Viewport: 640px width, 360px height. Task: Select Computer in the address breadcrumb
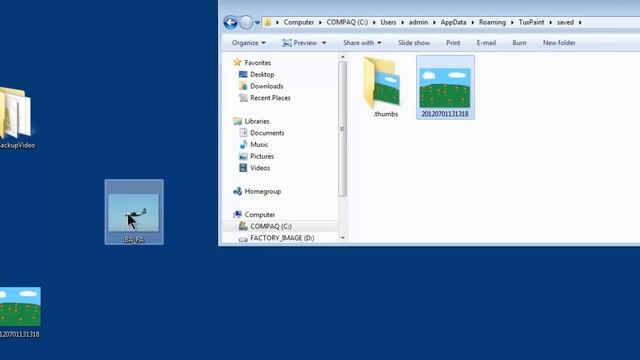(x=299, y=22)
